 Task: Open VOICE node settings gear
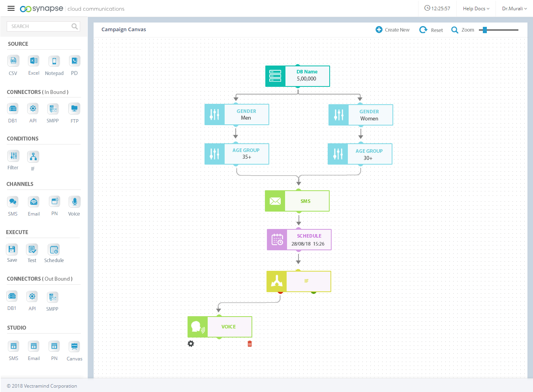(x=191, y=344)
